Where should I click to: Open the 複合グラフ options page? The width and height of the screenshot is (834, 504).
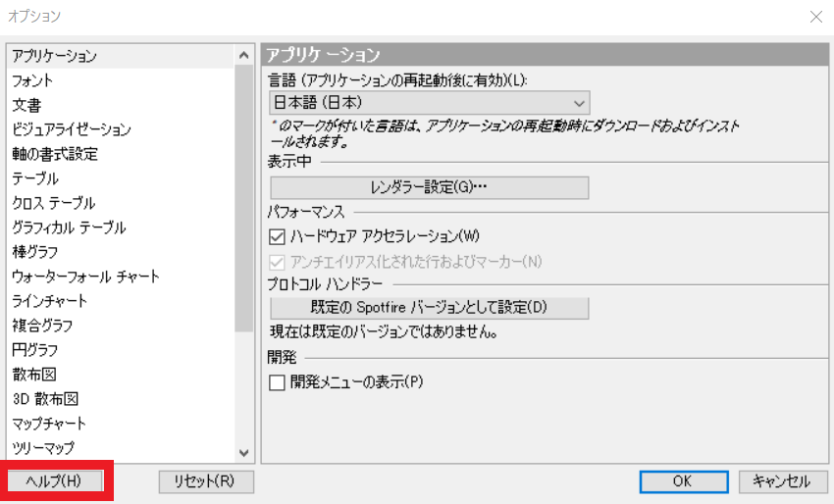point(121,325)
